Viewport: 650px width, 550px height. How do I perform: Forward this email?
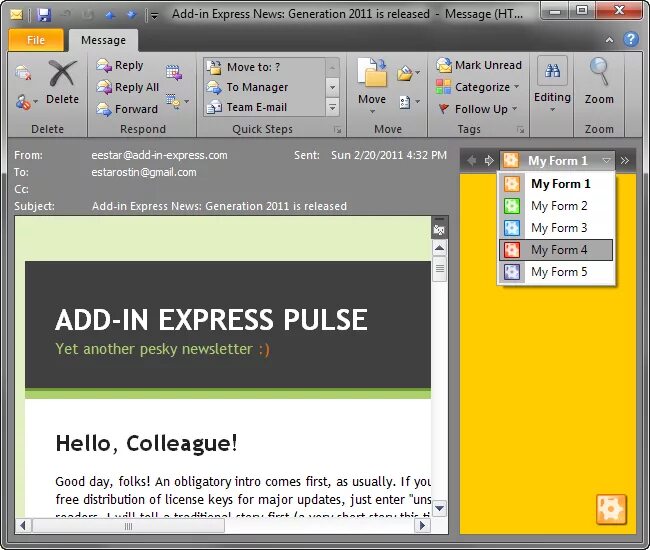pos(127,109)
